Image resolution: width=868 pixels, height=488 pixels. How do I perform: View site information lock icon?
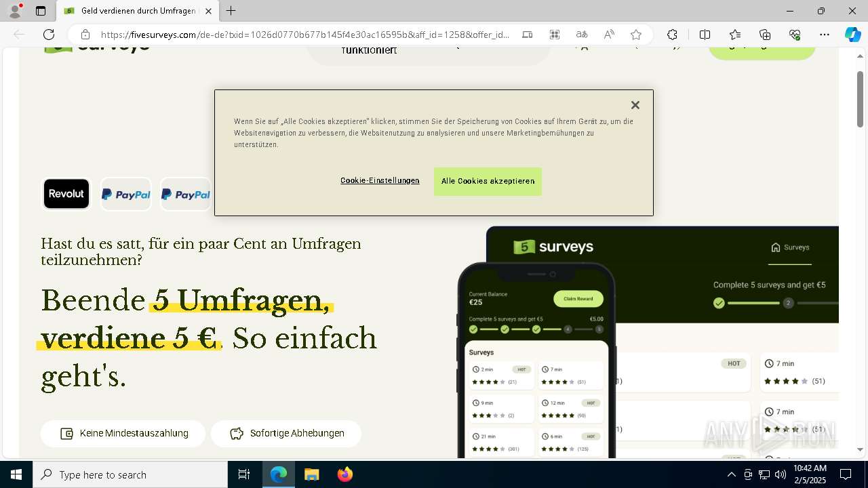(85, 35)
